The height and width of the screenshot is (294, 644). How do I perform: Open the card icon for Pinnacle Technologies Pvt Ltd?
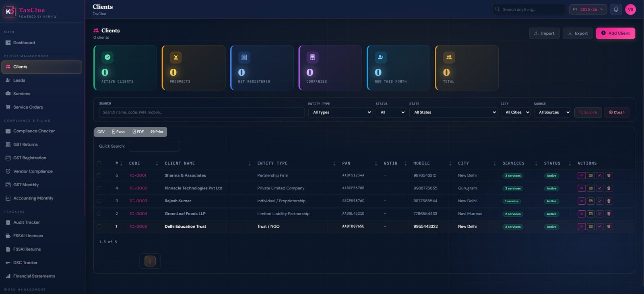pos(590,188)
